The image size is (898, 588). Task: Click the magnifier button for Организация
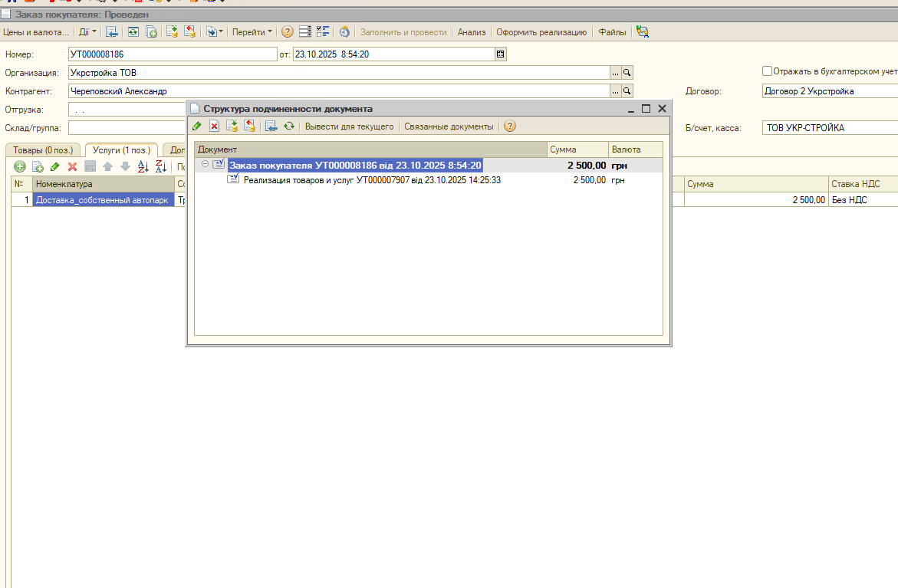coord(627,73)
